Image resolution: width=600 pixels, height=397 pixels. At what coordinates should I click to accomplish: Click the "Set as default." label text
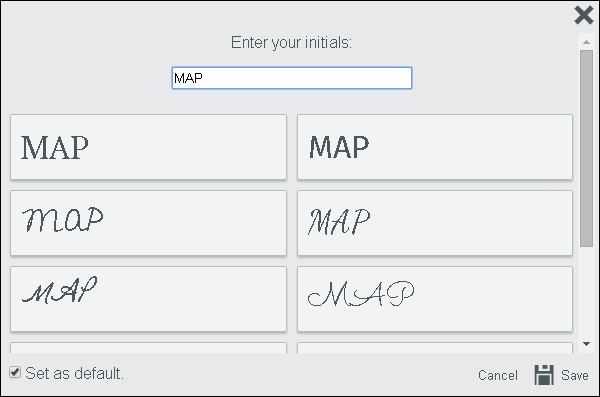[75, 373]
